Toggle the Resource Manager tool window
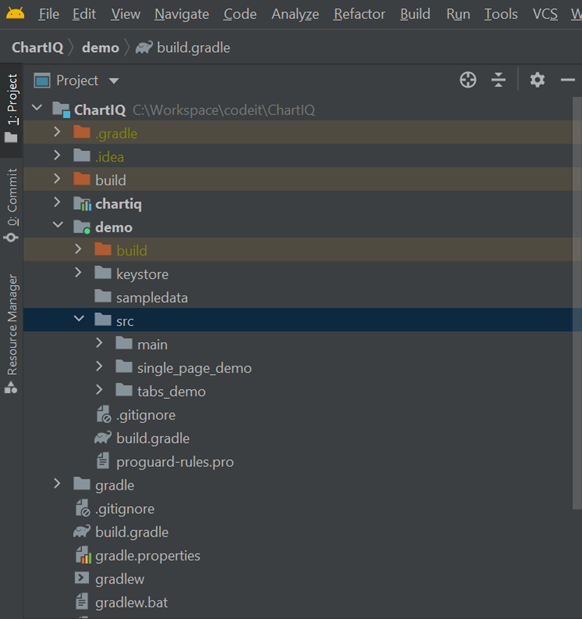Screen dimensions: 582x619 [x=11, y=334]
